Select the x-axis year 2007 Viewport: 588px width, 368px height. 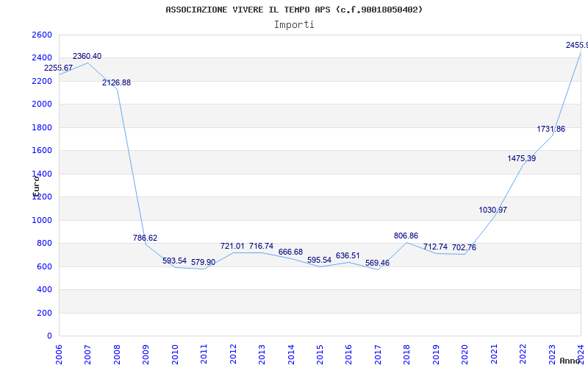pos(88,355)
